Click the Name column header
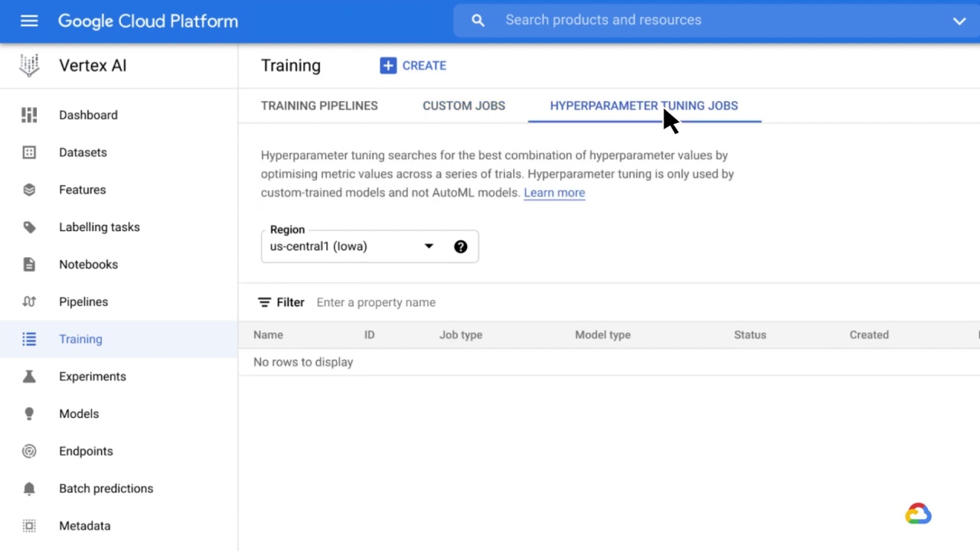Viewport: 980px width, 551px height. pyautogui.click(x=268, y=335)
